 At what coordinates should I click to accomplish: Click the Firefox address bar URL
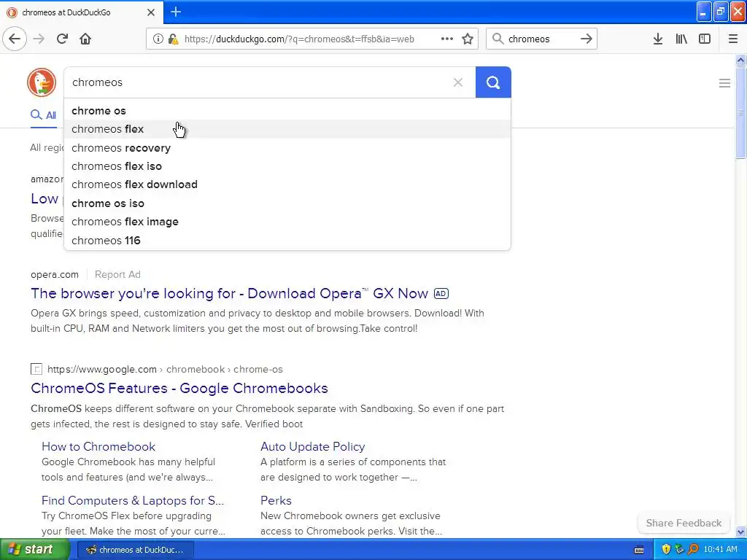point(299,39)
